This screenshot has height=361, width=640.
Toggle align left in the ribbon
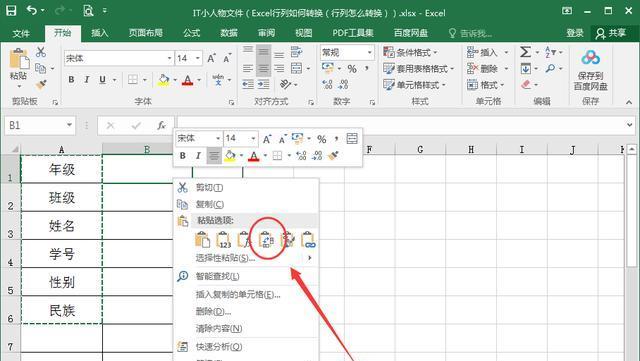pos(248,68)
